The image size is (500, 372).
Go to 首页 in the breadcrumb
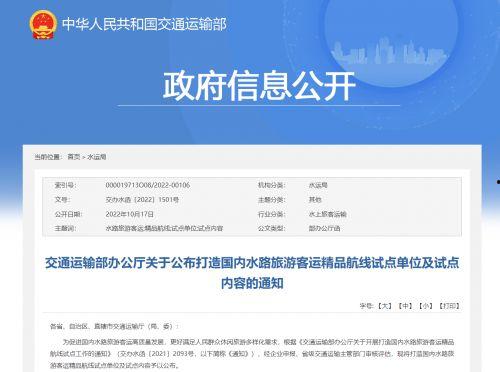point(74,157)
